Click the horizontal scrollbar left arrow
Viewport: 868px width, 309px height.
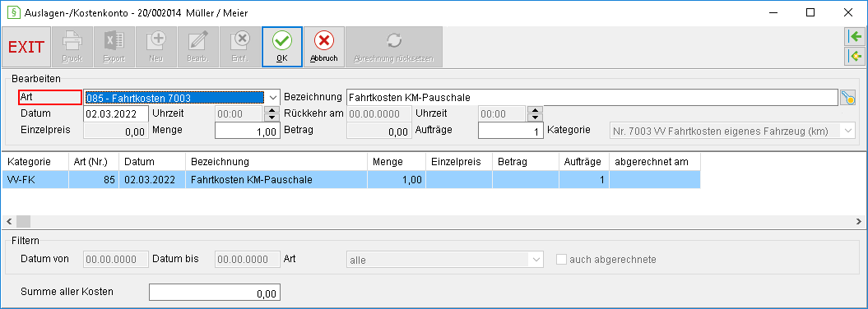(x=9, y=221)
